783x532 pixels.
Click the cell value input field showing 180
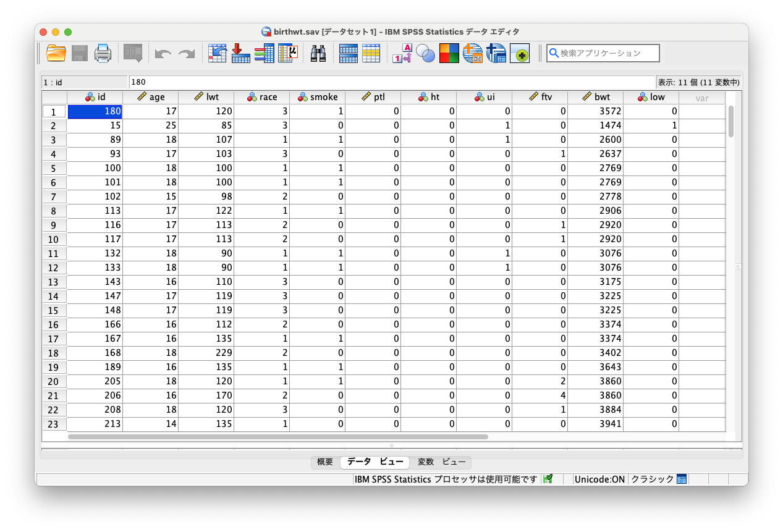coord(391,82)
